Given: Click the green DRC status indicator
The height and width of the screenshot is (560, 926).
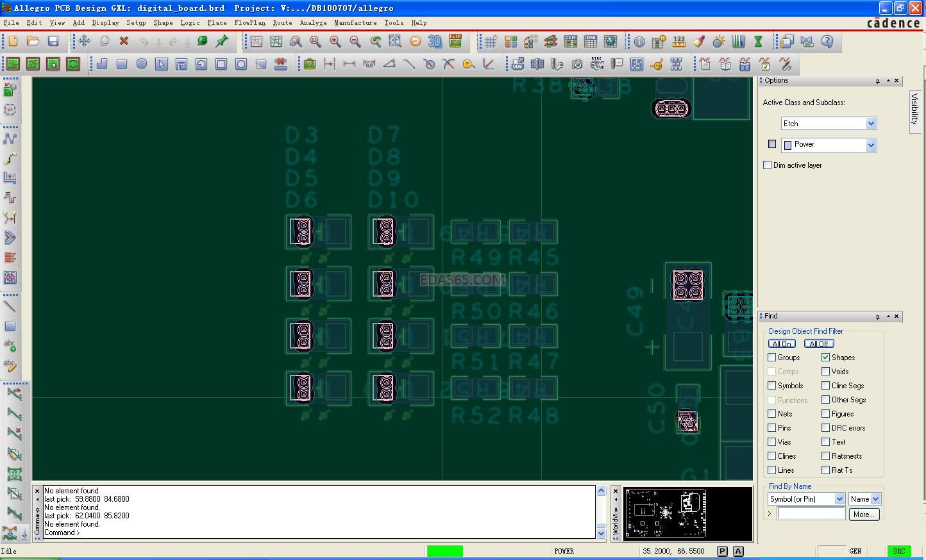Looking at the screenshot, I should click(x=899, y=551).
